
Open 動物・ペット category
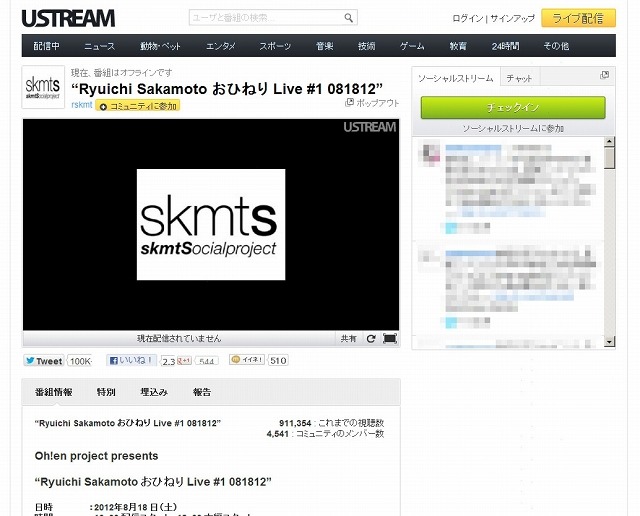tap(160, 46)
